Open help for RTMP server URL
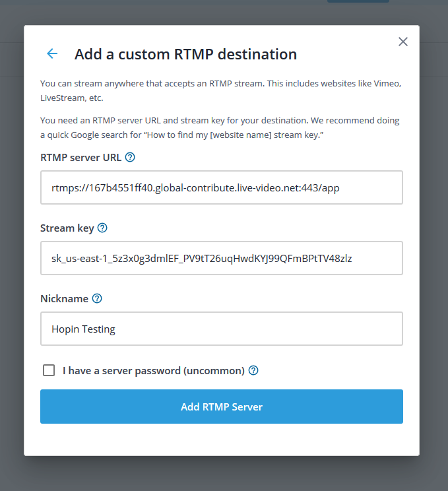The width and height of the screenshot is (448, 491). pyautogui.click(x=130, y=157)
